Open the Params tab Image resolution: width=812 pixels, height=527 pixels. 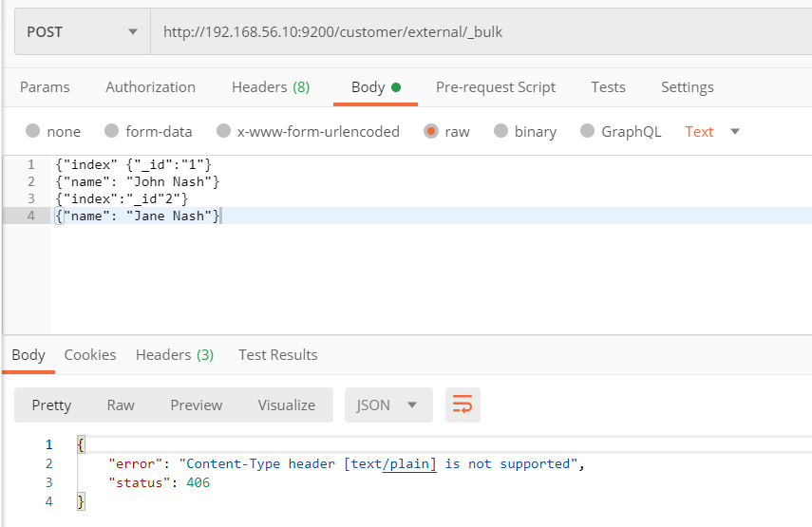pyautogui.click(x=45, y=87)
